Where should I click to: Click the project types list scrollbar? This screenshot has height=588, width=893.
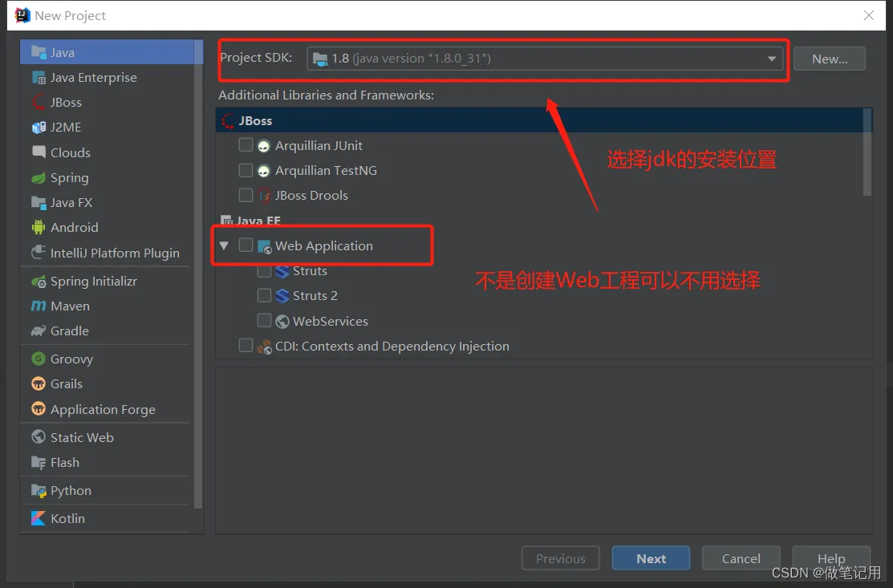click(198, 274)
